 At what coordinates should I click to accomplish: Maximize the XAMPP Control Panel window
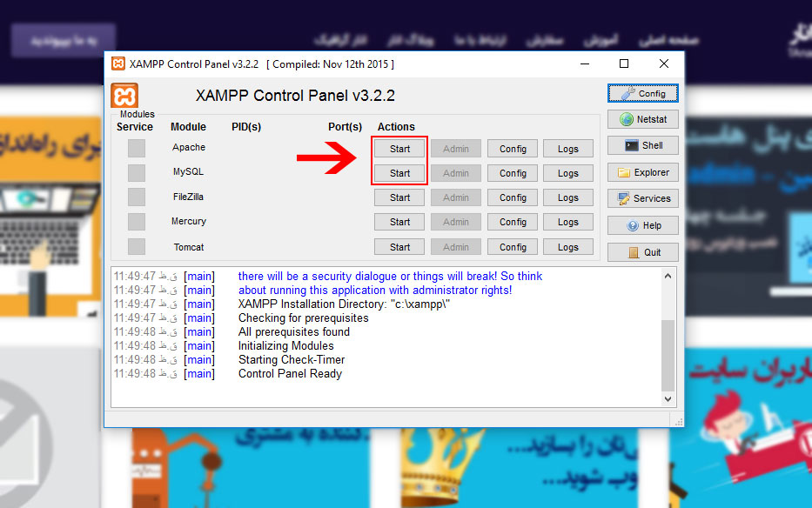tap(624, 63)
